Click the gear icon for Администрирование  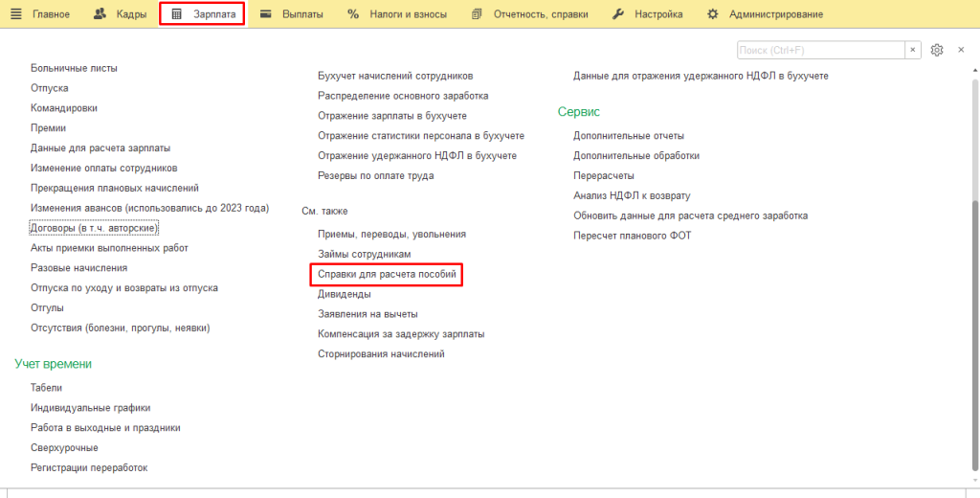tap(712, 14)
